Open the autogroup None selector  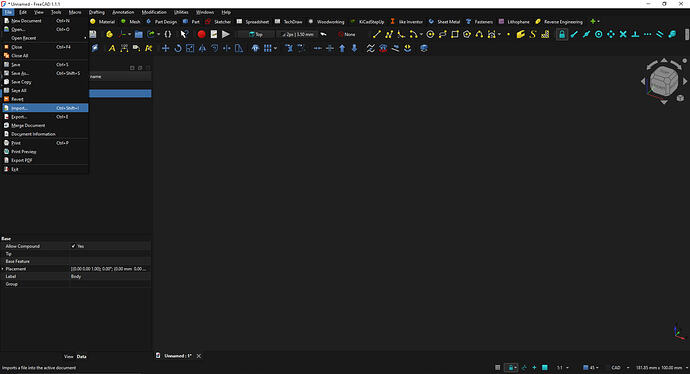[x=347, y=34]
